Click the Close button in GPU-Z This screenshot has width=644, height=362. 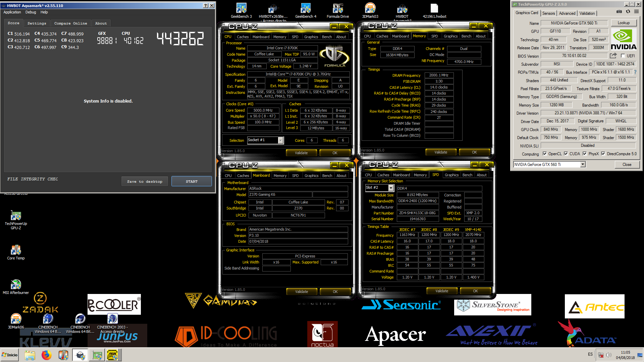627,164
